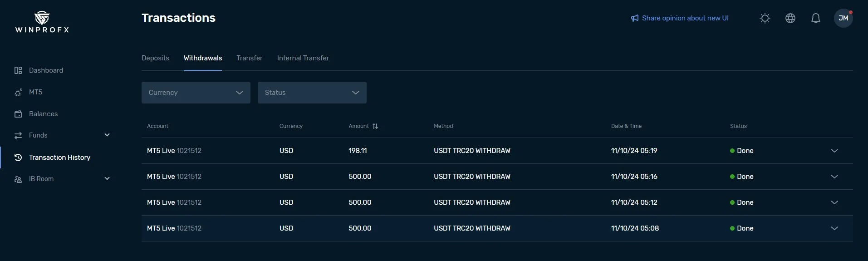Expand the Funds sidebar menu
Screen dimensions: 868x261
point(107,135)
